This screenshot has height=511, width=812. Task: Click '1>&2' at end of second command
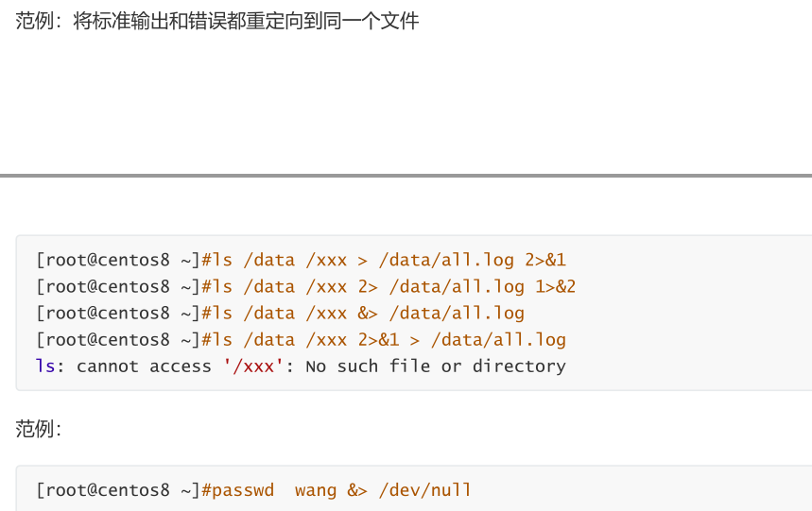click(556, 286)
